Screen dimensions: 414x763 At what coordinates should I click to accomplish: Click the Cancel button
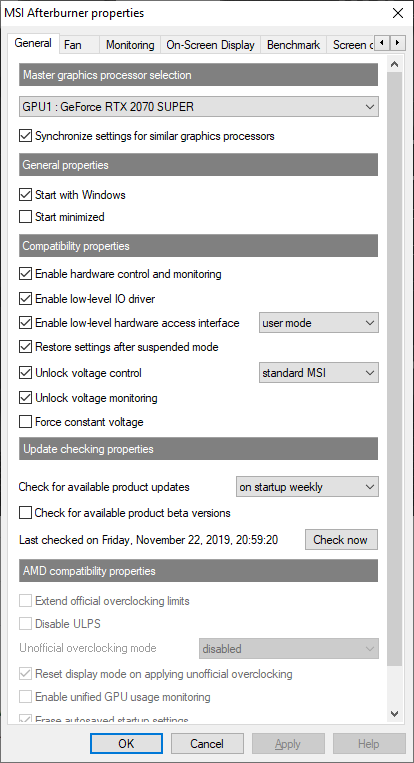(207, 744)
